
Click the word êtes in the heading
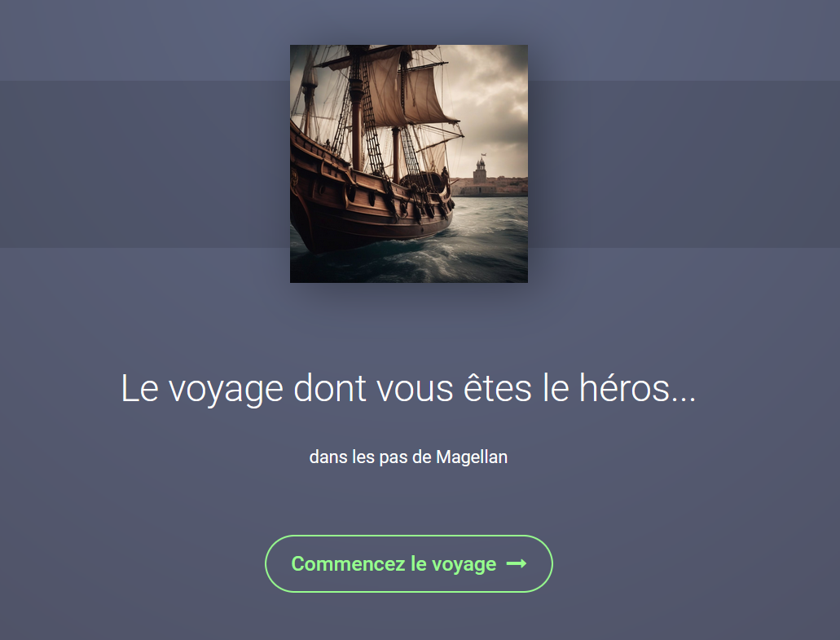click(497, 388)
